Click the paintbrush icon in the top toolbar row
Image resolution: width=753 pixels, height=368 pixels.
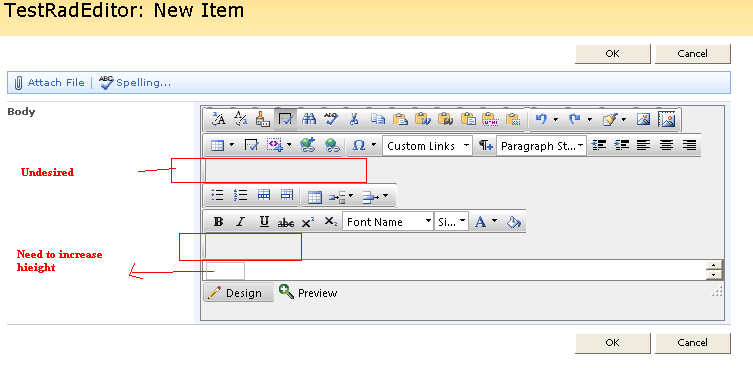(262, 119)
